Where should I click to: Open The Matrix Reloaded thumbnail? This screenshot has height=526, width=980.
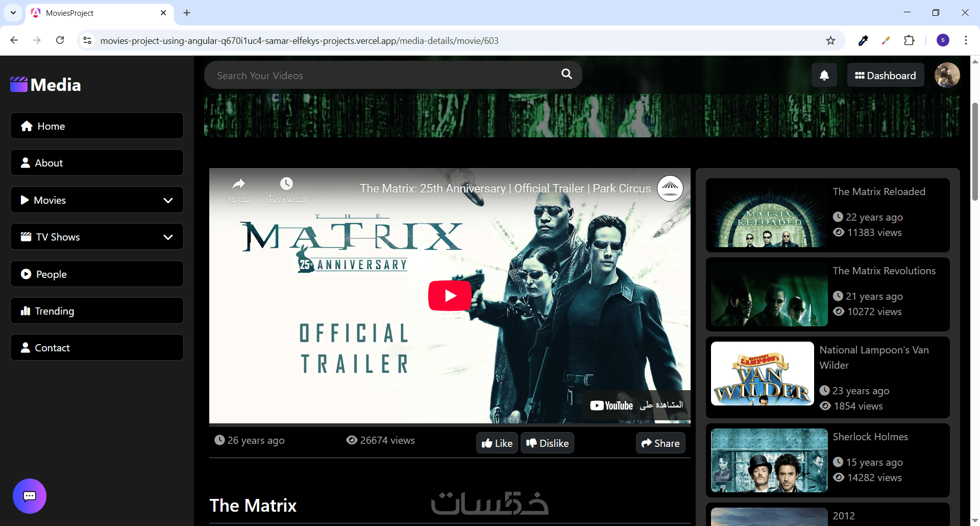click(769, 215)
